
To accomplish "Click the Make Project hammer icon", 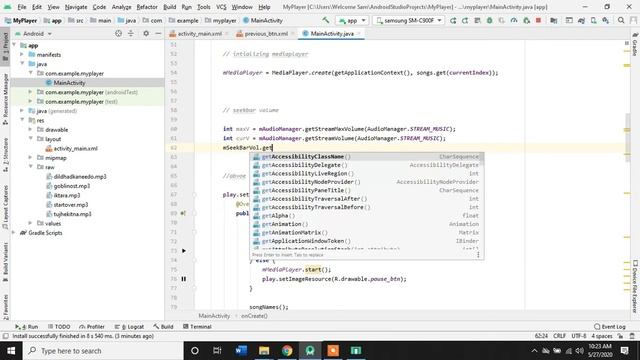I will (x=325, y=20).
